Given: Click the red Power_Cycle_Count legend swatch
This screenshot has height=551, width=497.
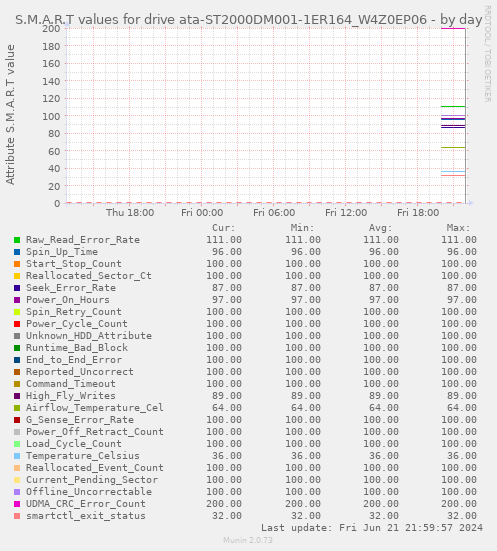Looking at the screenshot, I should [x=17, y=324].
